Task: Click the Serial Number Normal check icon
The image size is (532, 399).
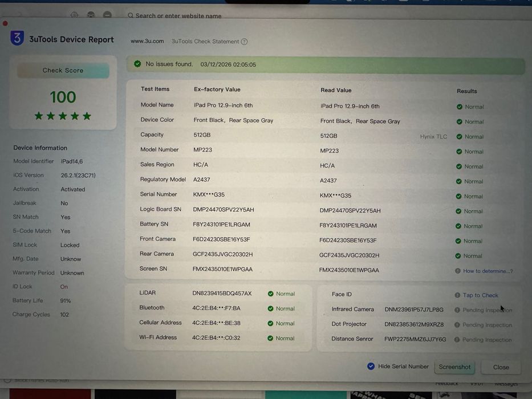Action: tap(458, 197)
